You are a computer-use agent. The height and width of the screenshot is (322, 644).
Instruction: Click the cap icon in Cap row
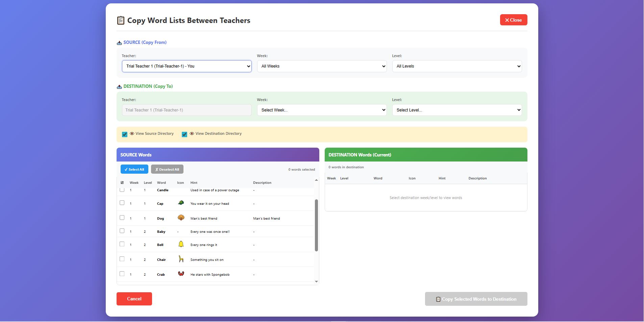click(181, 203)
